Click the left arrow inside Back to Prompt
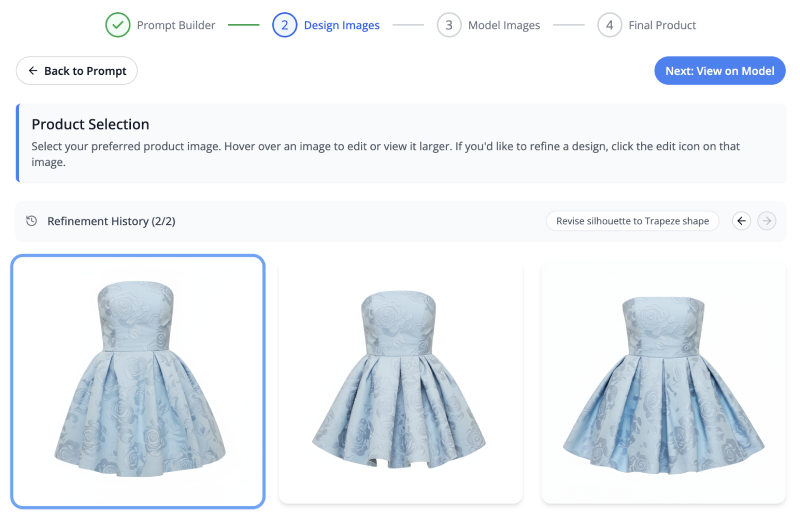Image resolution: width=800 pixels, height=517 pixels. (x=33, y=71)
